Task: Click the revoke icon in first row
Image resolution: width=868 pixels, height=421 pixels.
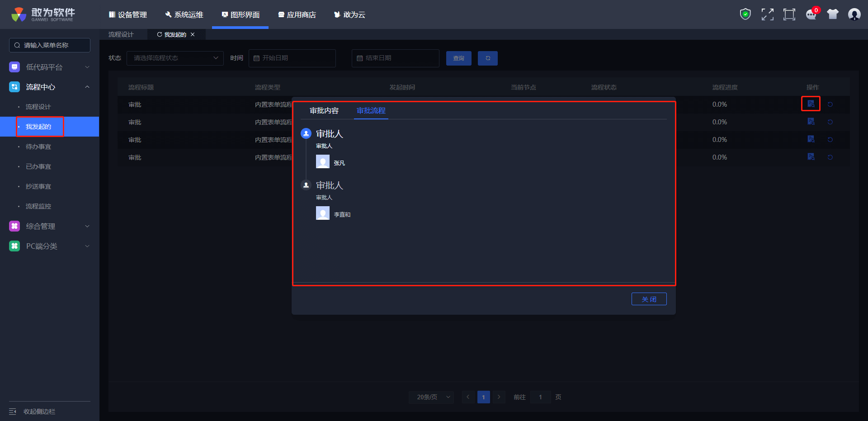Action: point(830,104)
